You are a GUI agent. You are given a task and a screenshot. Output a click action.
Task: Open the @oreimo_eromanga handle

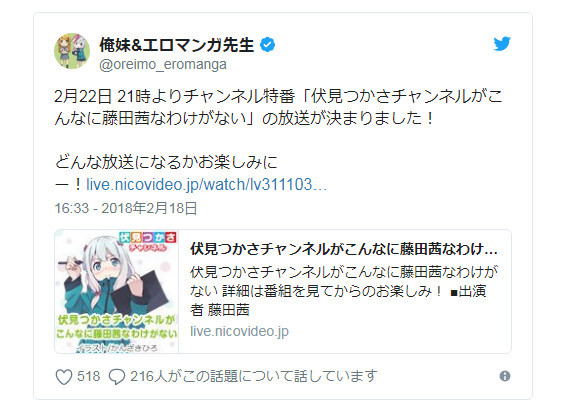coord(163,65)
